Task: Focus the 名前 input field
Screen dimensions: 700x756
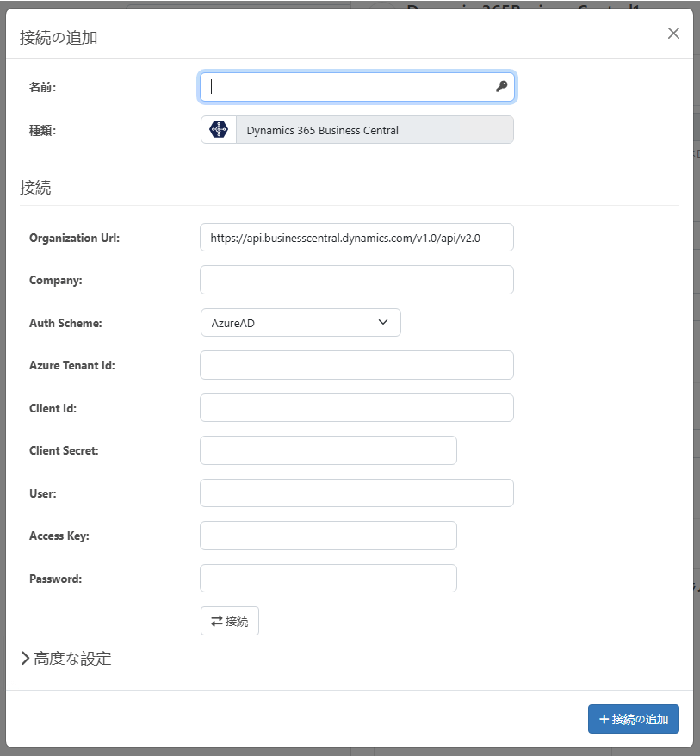Action: click(x=356, y=87)
